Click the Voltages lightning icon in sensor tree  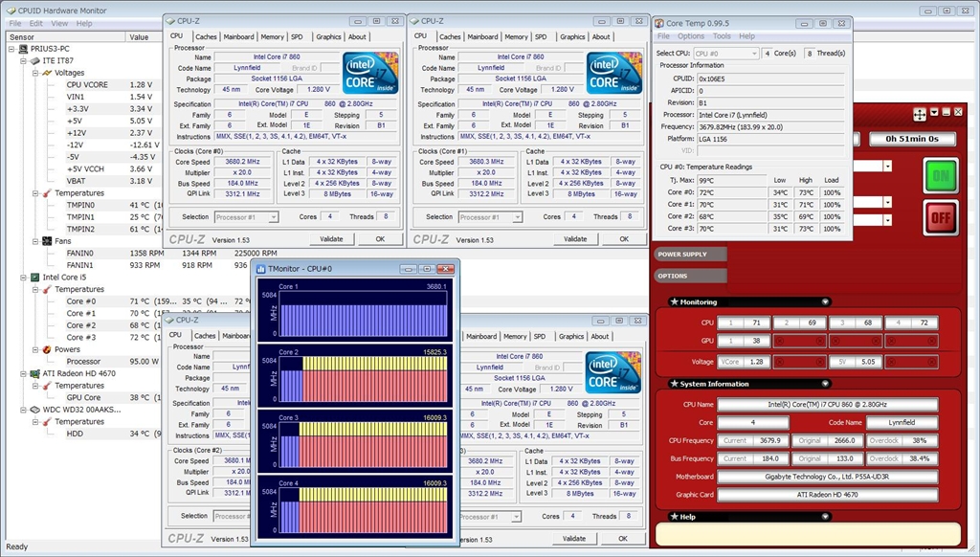tap(47, 73)
